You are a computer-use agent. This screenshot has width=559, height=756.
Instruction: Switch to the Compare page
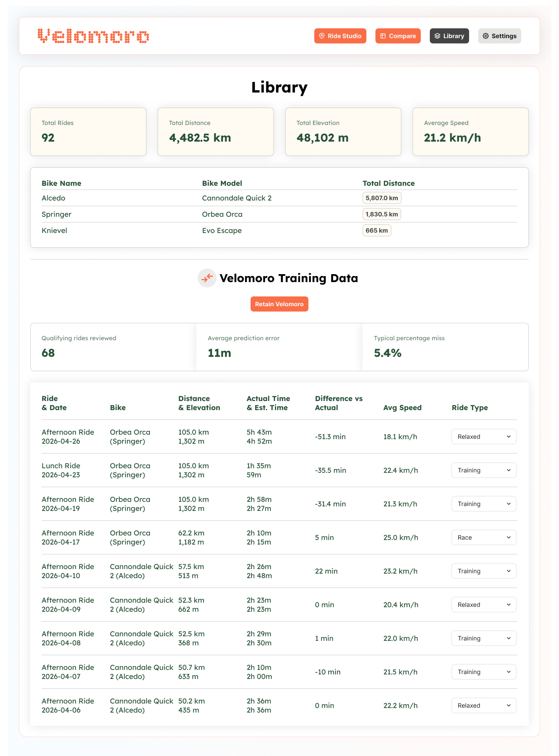[398, 36]
